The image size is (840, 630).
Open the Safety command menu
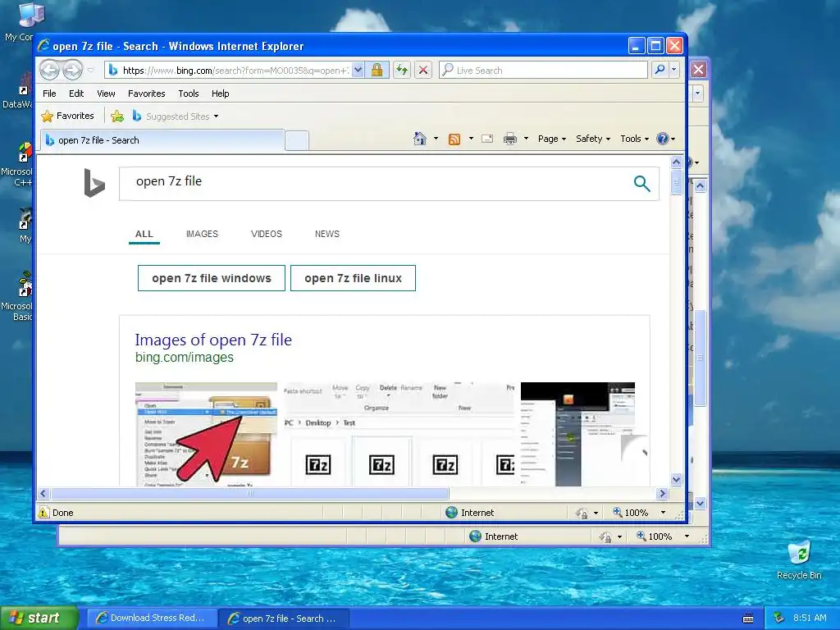[x=592, y=139]
